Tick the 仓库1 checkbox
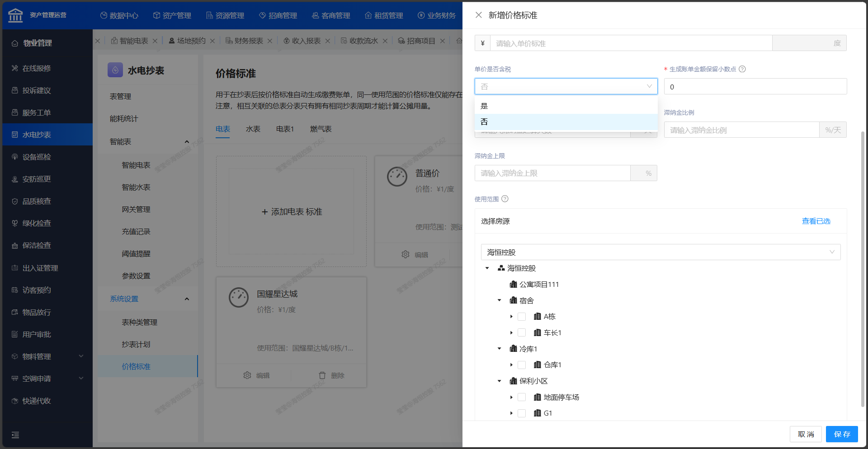 click(x=522, y=365)
